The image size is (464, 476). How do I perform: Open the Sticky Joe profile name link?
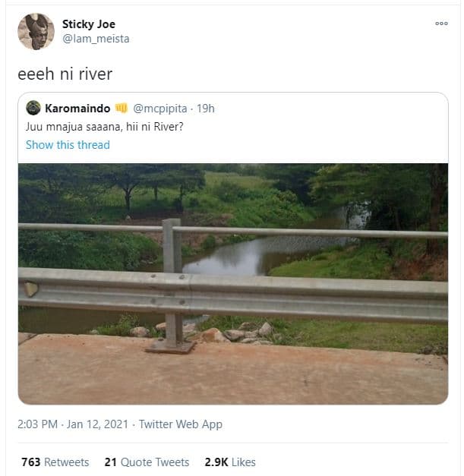pyautogui.click(x=88, y=24)
